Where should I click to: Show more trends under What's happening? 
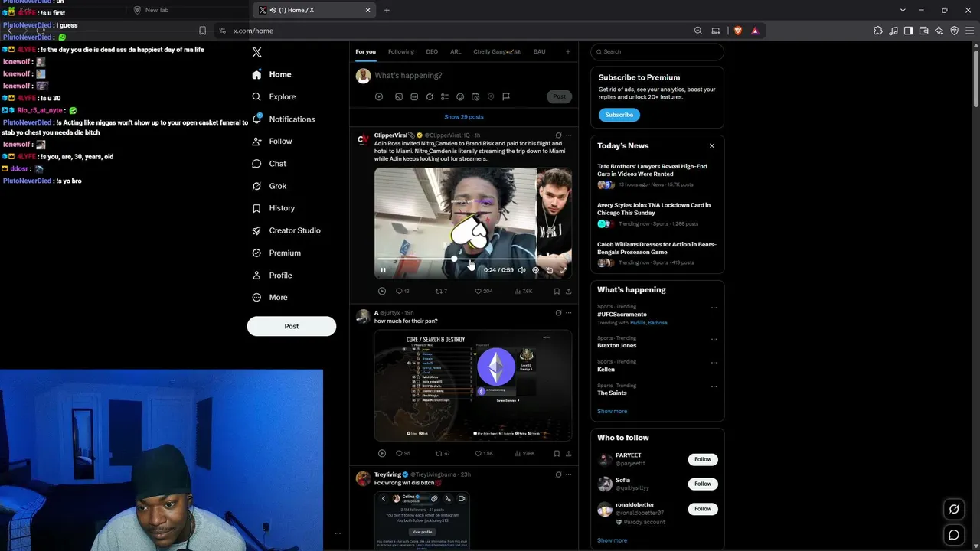pyautogui.click(x=612, y=412)
